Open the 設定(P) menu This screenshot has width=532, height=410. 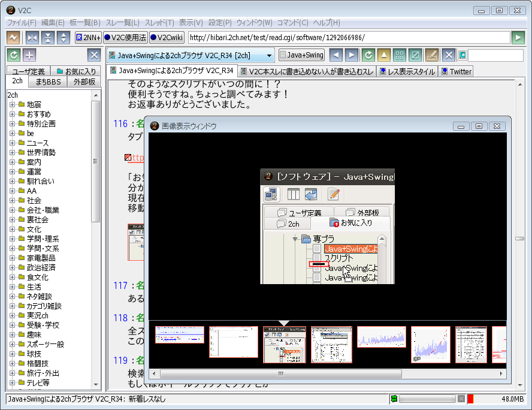220,23
